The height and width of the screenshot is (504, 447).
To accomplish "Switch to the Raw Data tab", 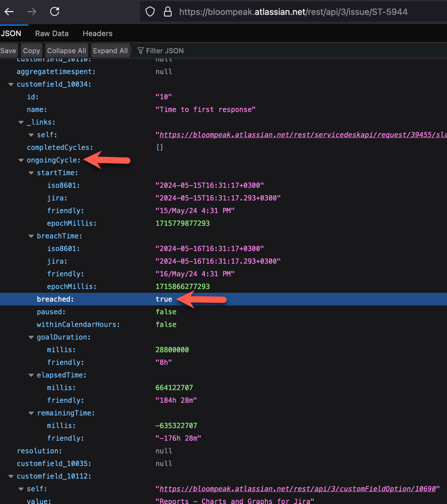I will tap(51, 33).
